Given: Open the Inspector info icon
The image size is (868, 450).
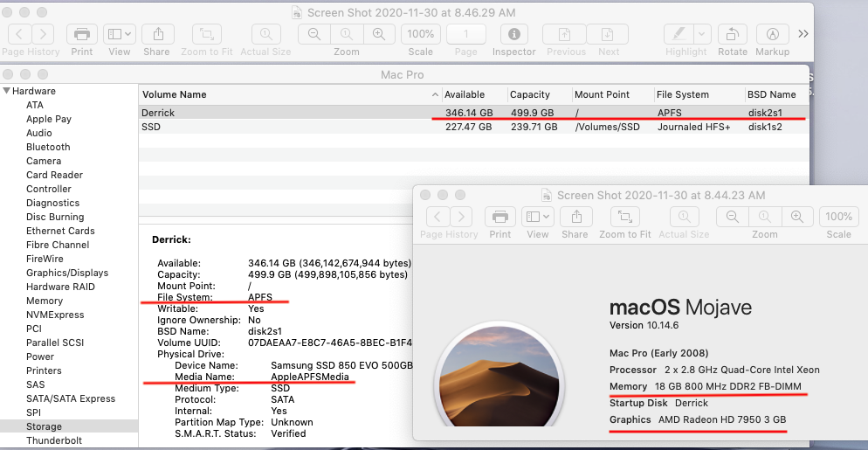Looking at the screenshot, I should pyautogui.click(x=513, y=34).
